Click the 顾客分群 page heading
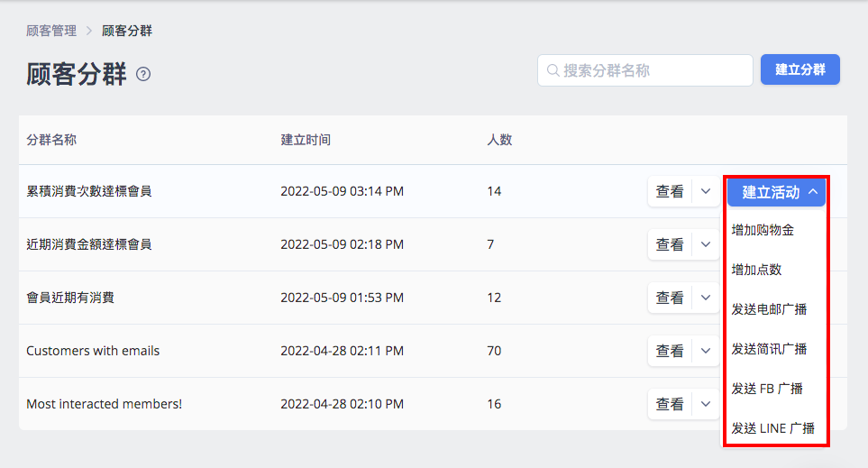The width and height of the screenshot is (868, 468). click(77, 74)
